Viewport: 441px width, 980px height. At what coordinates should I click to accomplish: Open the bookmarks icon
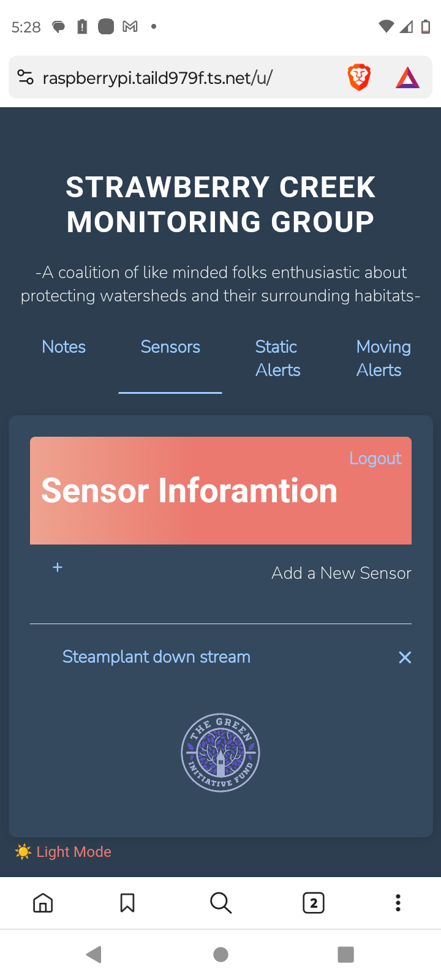(x=127, y=903)
